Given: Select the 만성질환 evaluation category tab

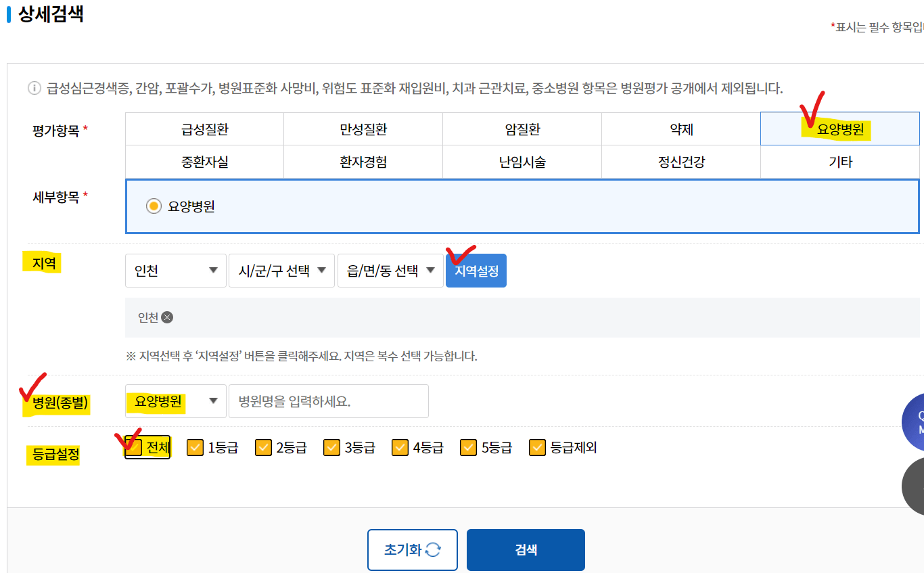Looking at the screenshot, I should (x=363, y=129).
